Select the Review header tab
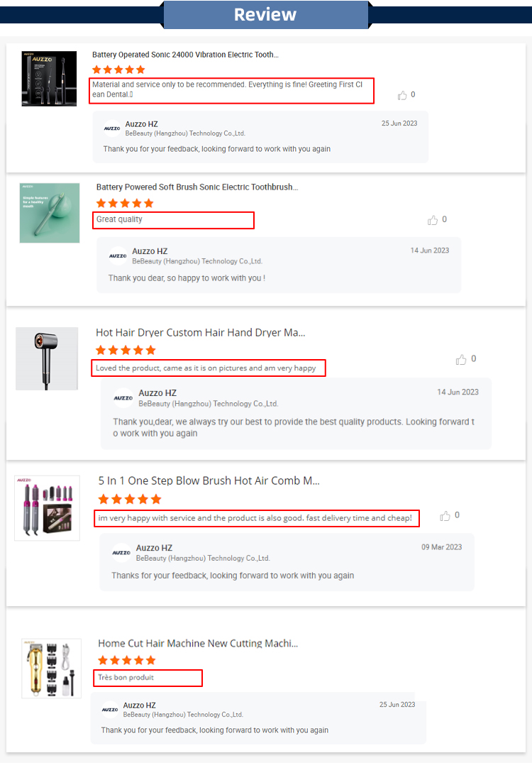 (x=265, y=15)
